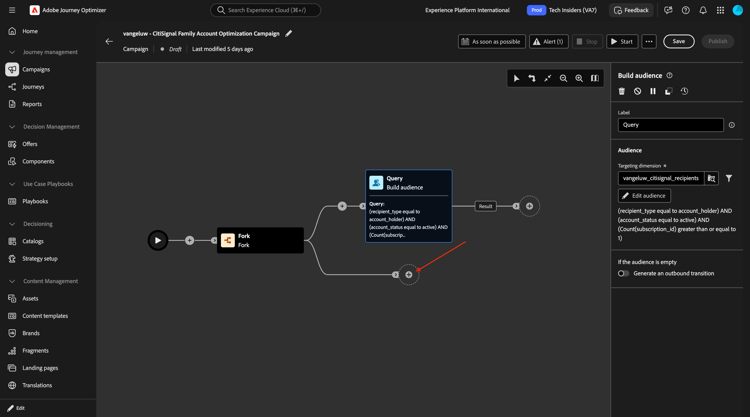Collapse the Decision Management section
Screen dimensions: 750x417
coord(12,127)
